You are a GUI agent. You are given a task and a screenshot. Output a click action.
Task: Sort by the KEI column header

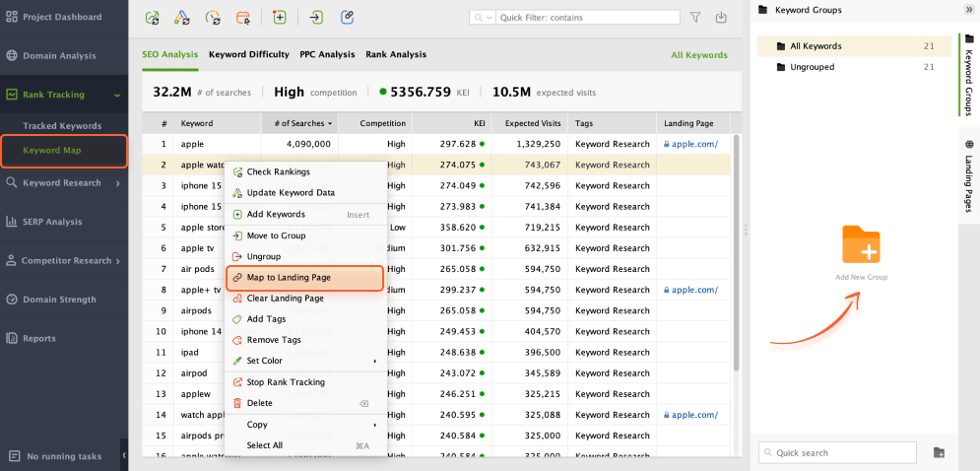[x=452, y=123]
